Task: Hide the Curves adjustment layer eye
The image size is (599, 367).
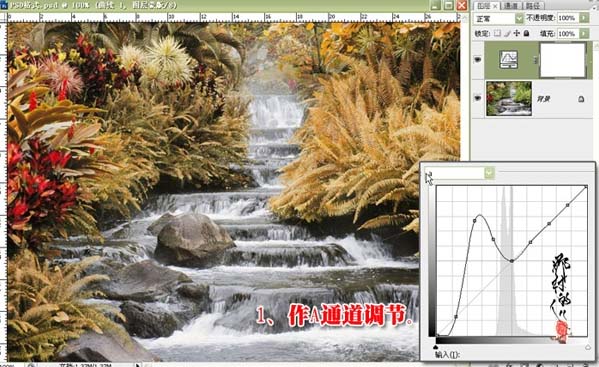Action: (x=478, y=60)
